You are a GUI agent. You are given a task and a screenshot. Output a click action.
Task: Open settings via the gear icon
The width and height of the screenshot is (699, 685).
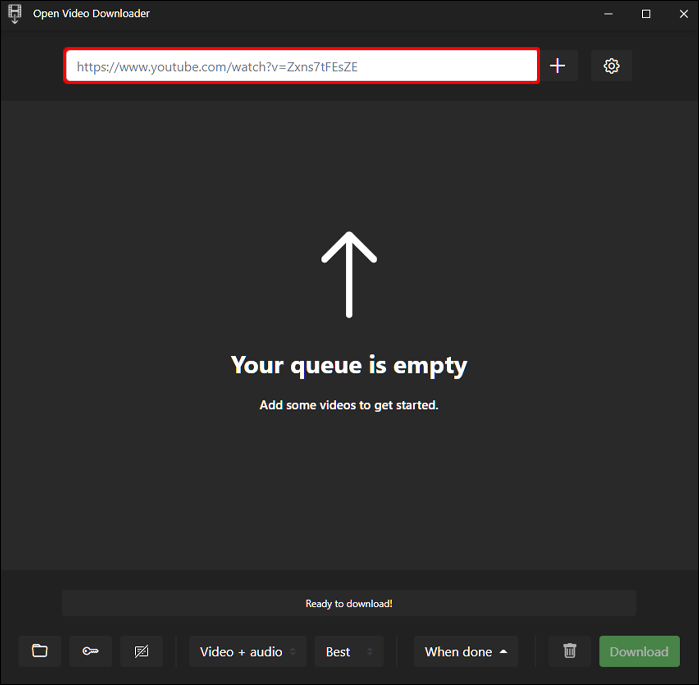tap(611, 66)
